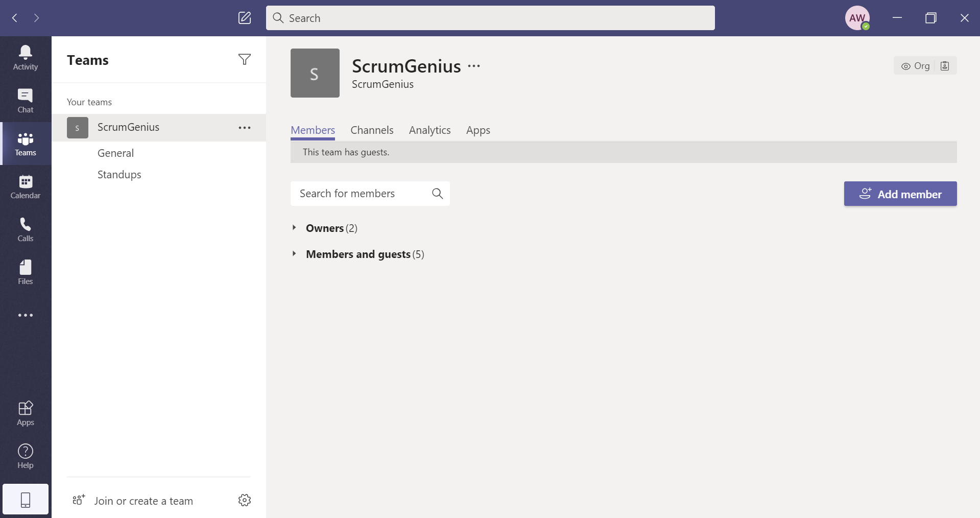This screenshot has width=980, height=518.
Task: Show more apps ellipsis in sidebar
Action: [x=26, y=315]
